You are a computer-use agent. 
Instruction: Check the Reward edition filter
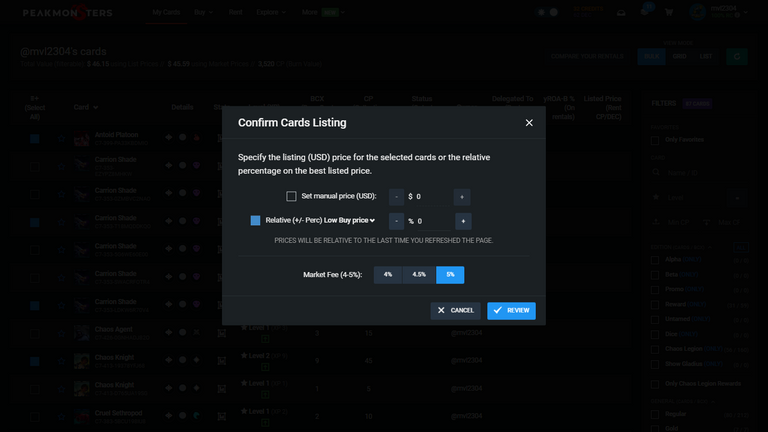(655, 305)
